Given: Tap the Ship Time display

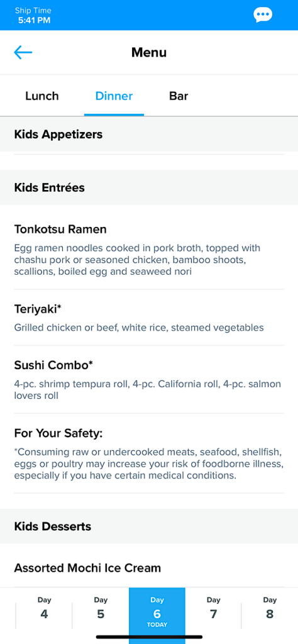Looking at the screenshot, I should click(33, 15).
